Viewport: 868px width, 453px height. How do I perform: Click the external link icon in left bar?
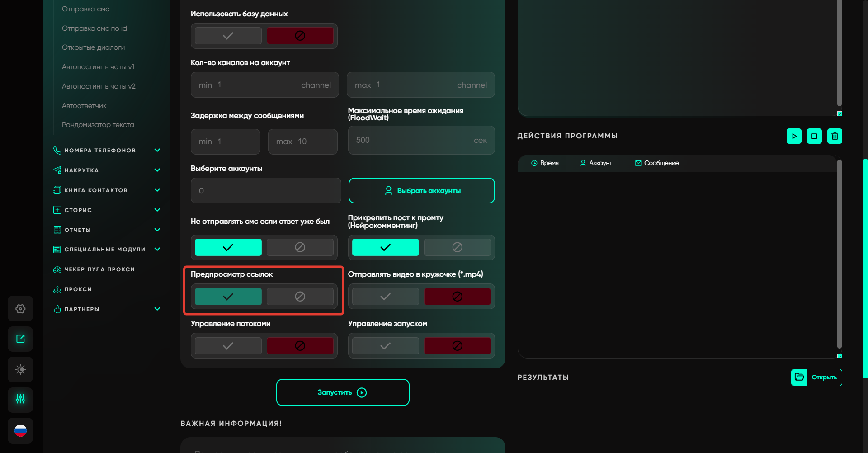(x=20, y=339)
